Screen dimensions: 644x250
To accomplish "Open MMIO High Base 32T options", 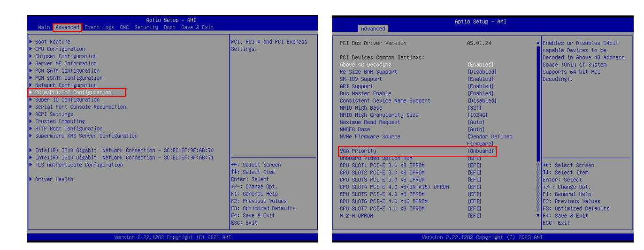I will [475, 108].
